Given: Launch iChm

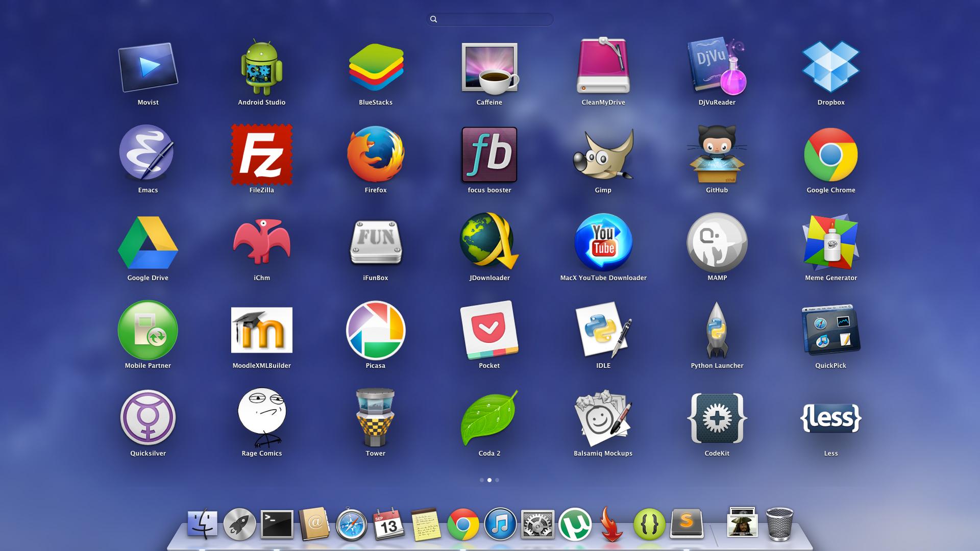Looking at the screenshot, I should click(x=262, y=241).
